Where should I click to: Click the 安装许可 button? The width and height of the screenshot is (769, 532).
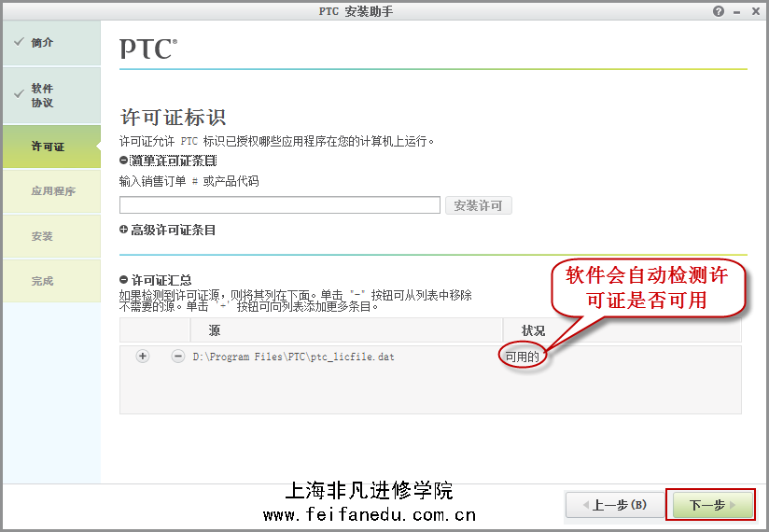pos(478,205)
